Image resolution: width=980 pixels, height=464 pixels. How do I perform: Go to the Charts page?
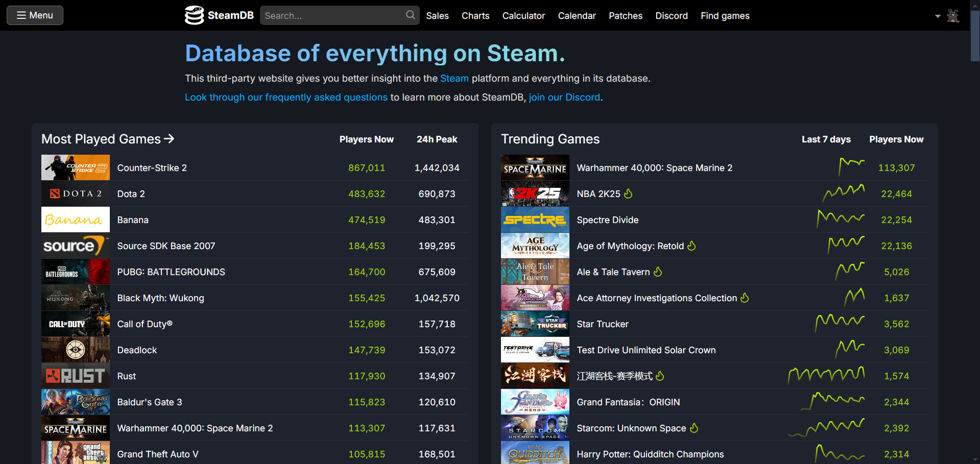pos(475,16)
